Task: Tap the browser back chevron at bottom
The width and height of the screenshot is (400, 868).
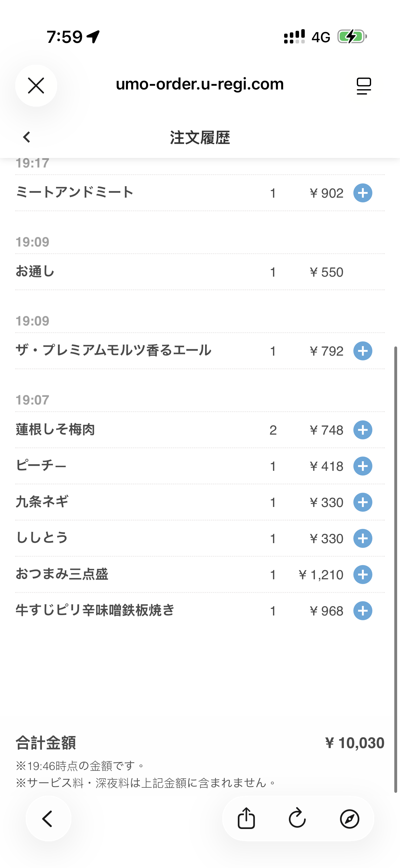Action: click(48, 819)
